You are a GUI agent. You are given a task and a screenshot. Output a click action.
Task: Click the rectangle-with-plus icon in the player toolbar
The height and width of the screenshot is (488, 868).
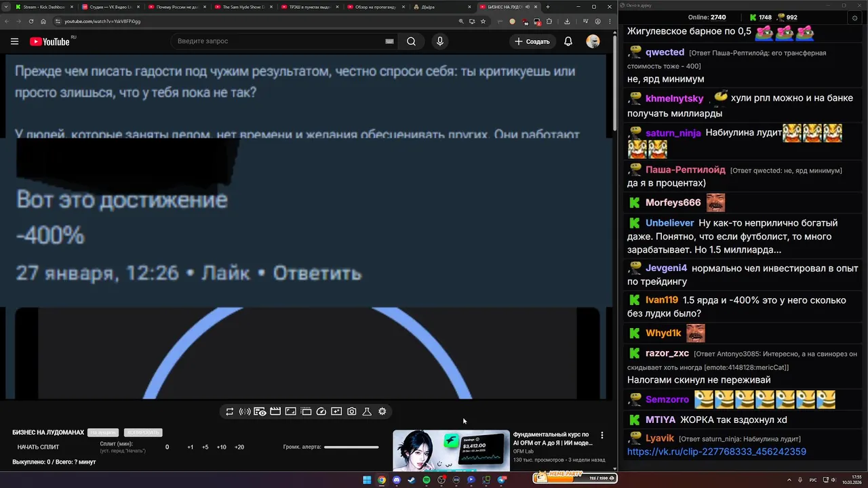(336, 411)
